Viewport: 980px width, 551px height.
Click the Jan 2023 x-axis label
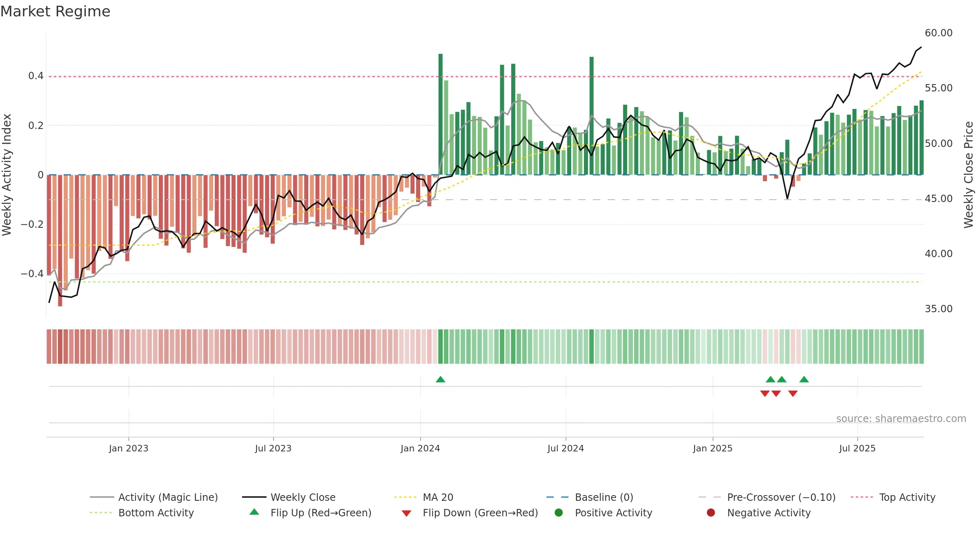[x=129, y=449]
